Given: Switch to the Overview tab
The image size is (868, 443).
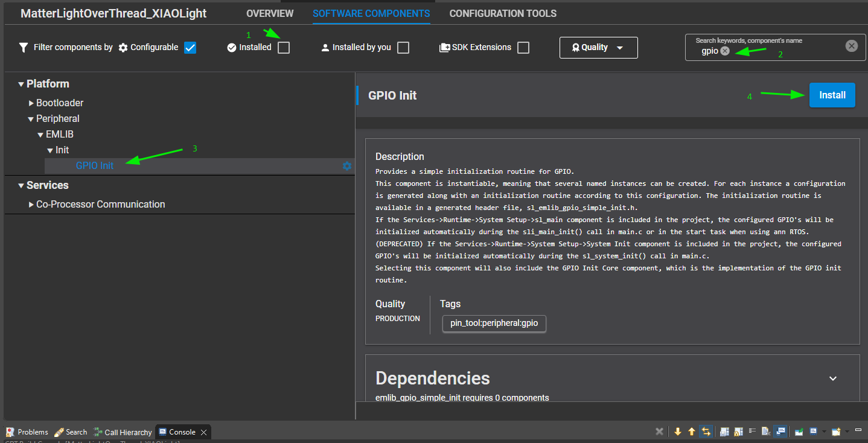Looking at the screenshot, I should point(270,13).
